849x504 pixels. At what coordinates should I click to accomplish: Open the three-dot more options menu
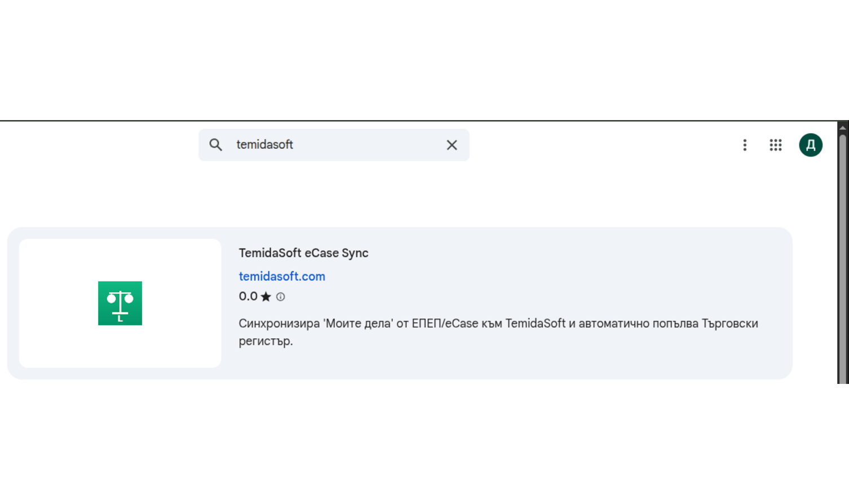[x=745, y=145]
